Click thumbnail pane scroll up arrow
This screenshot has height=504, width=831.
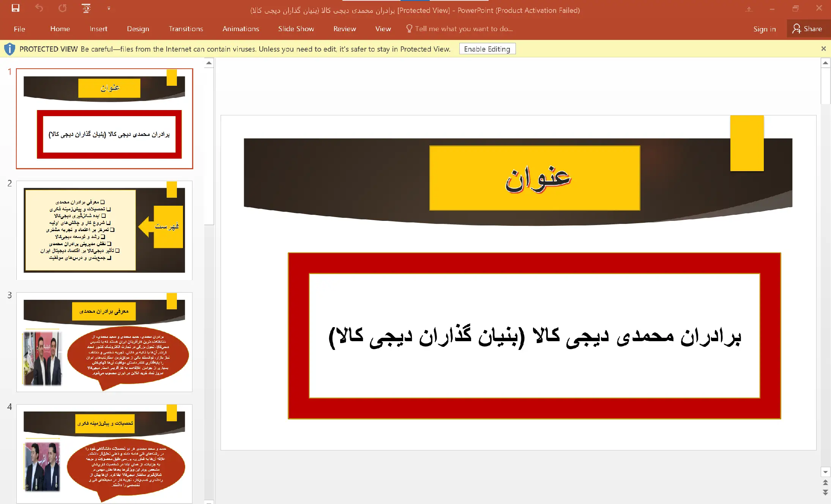click(x=209, y=63)
